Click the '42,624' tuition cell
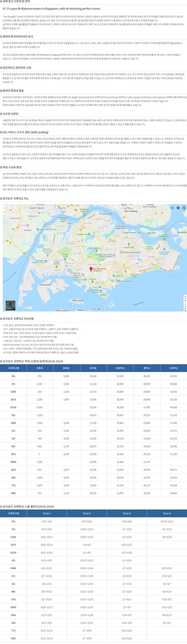 173,485
